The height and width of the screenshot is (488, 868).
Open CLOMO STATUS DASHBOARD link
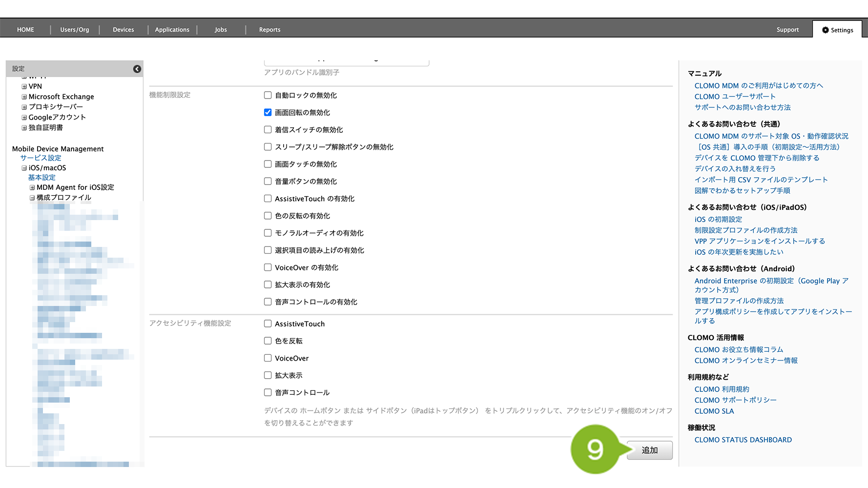click(x=743, y=440)
